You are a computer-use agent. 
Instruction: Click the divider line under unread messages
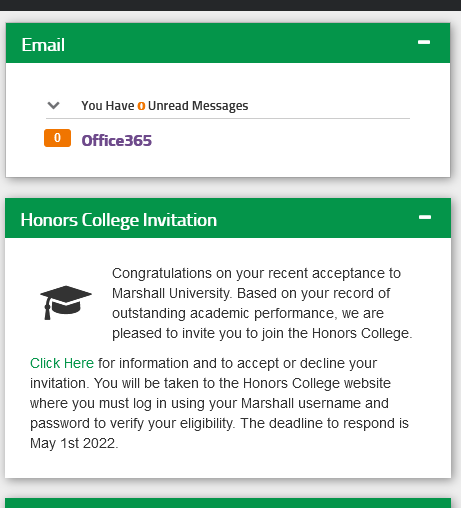pyautogui.click(x=228, y=118)
